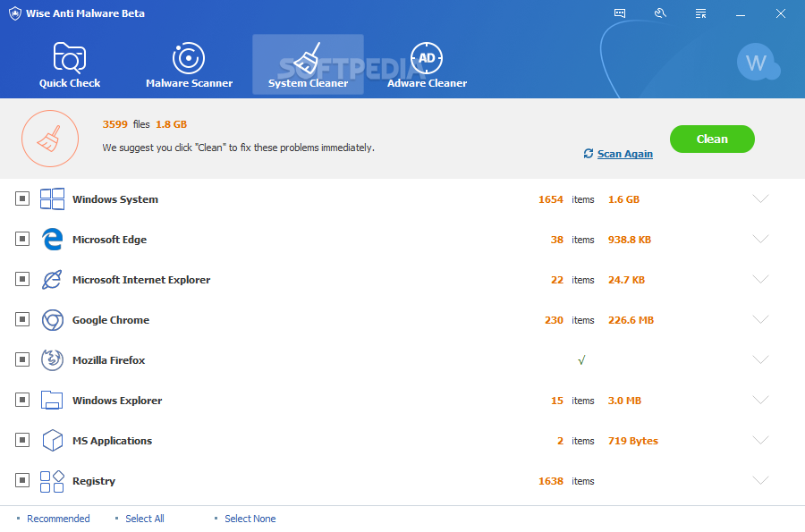Toggle the Registry checkbox
This screenshot has height=532, width=805.
[x=22, y=480]
